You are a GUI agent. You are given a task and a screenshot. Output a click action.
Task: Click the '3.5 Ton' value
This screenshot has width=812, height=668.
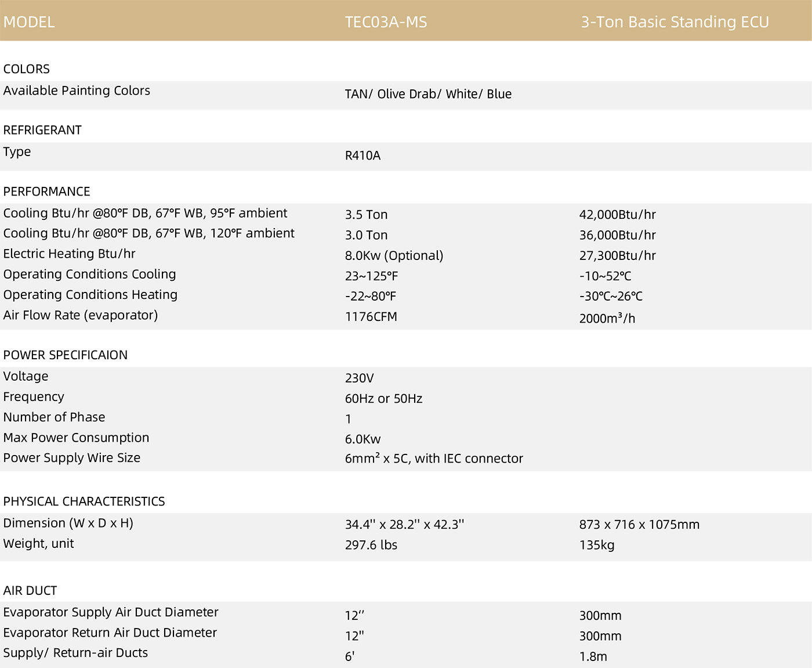[x=366, y=215]
